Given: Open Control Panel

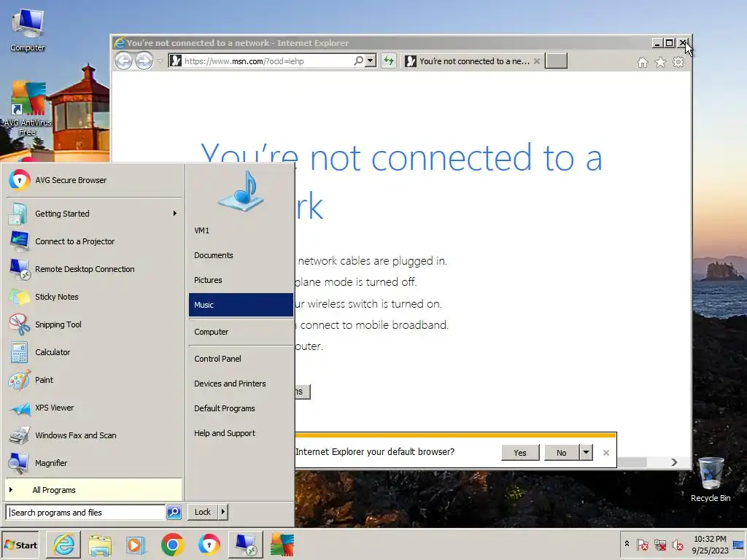Looking at the screenshot, I should pos(241,359).
